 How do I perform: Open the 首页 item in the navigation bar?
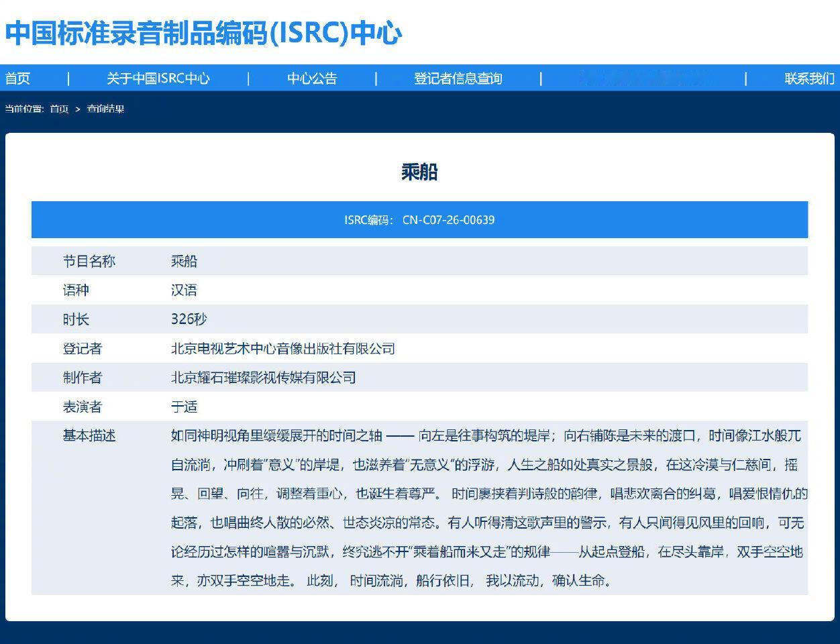click(17, 78)
